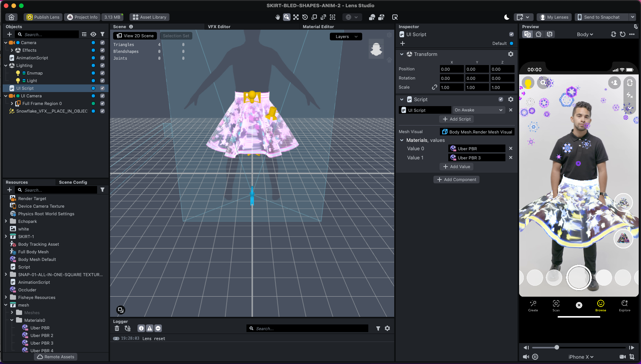
Task: Click the Add Component button
Action: (457, 179)
